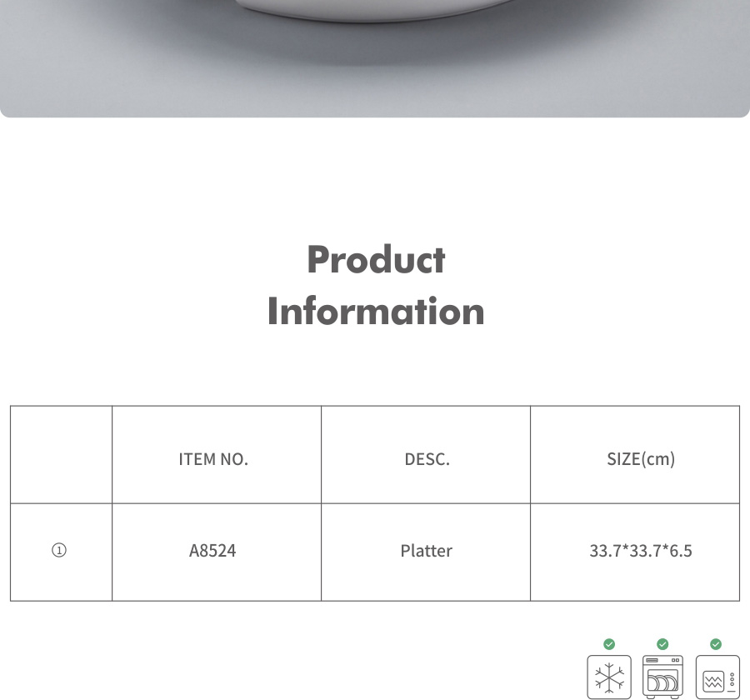This screenshot has width=750, height=700.
Task: Select the DESC. column header
Action: click(x=427, y=459)
